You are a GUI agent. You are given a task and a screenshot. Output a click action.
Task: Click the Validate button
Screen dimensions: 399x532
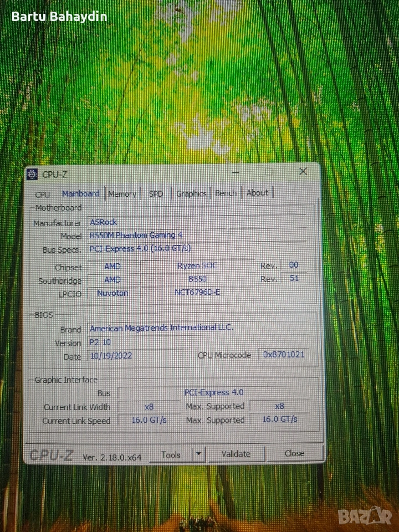click(x=236, y=454)
